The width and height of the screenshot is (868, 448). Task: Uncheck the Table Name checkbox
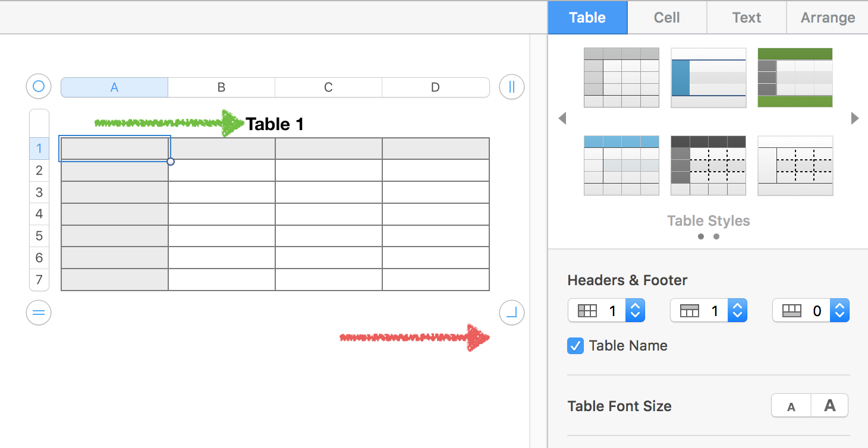[x=575, y=346]
